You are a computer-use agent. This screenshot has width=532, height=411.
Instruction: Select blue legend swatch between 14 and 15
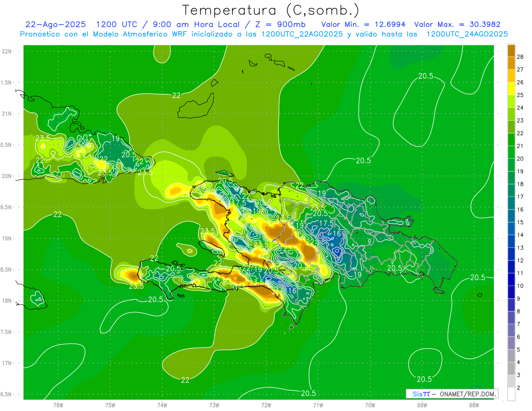pos(511,229)
